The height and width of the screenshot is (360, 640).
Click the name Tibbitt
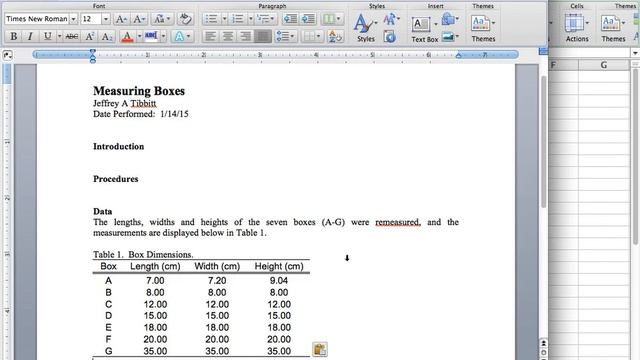tap(143, 104)
